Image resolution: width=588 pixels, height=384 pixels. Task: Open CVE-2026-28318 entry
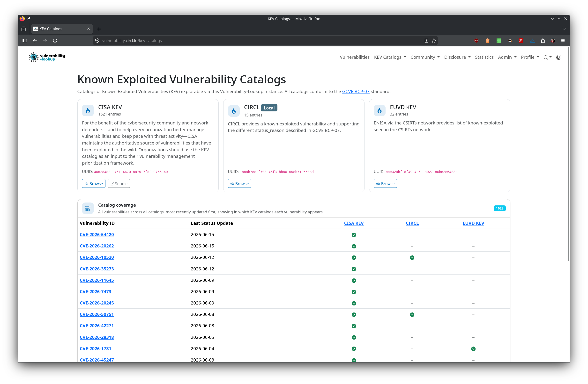click(97, 337)
